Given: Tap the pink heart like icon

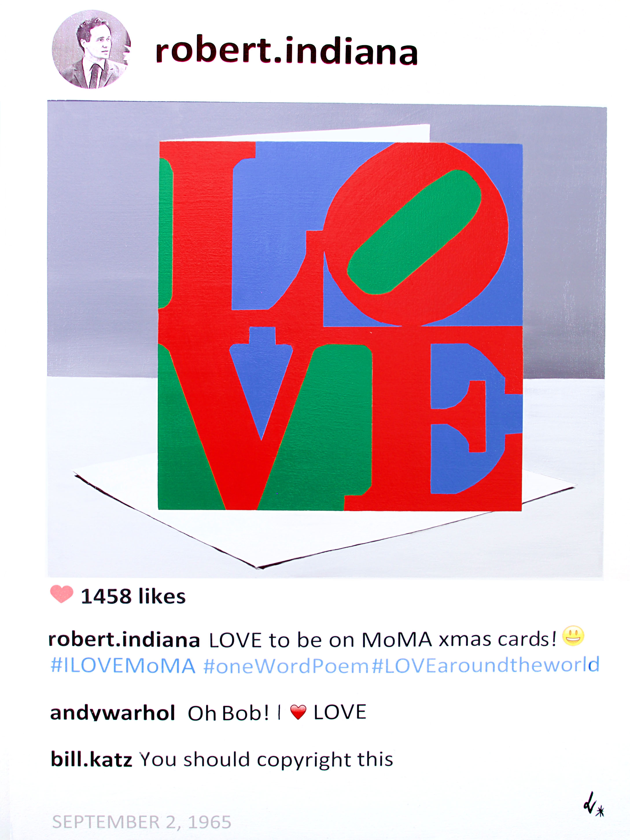Looking at the screenshot, I should click(x=62, y=595).
